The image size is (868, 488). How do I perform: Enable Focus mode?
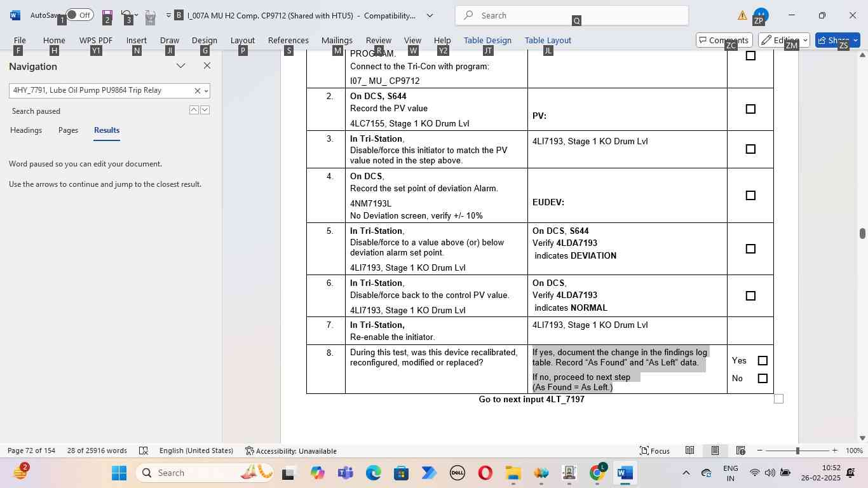click(x=655, y=451)
